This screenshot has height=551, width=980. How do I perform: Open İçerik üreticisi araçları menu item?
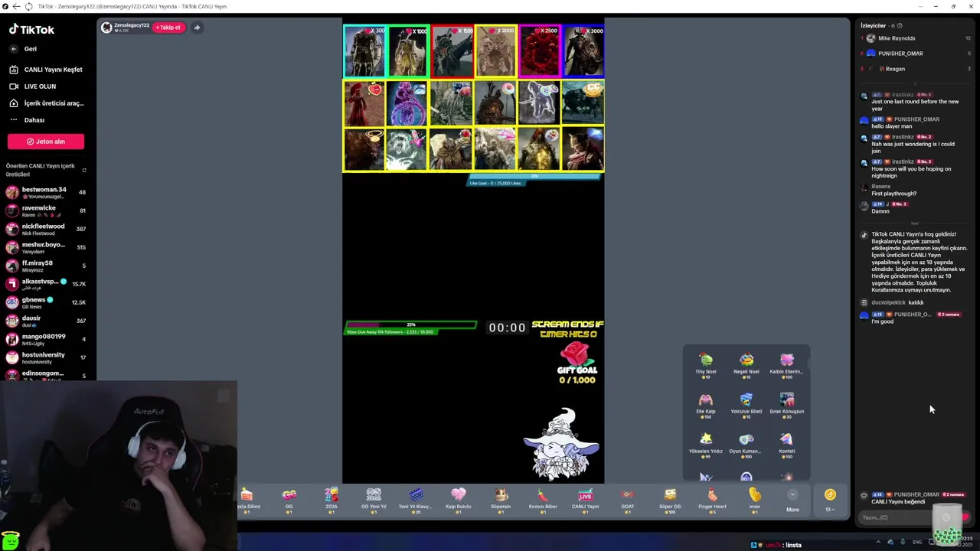(47, 103)
